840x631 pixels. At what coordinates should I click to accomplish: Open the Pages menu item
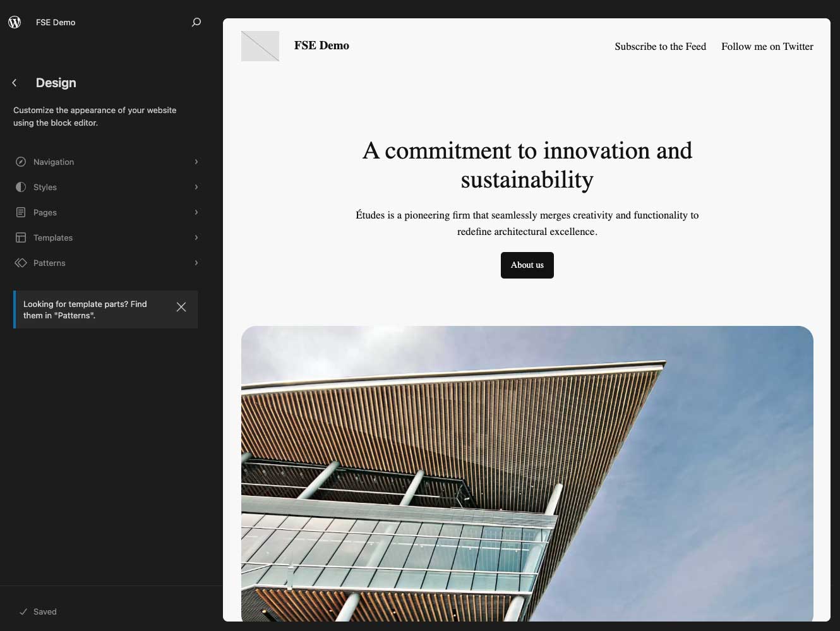pyautogui.click(x=45, y=212)
